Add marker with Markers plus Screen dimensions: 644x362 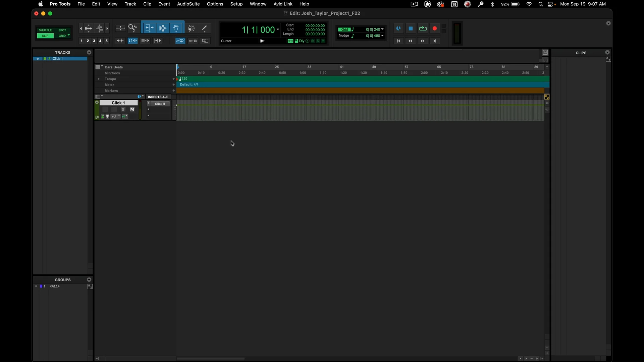(173, 91)
